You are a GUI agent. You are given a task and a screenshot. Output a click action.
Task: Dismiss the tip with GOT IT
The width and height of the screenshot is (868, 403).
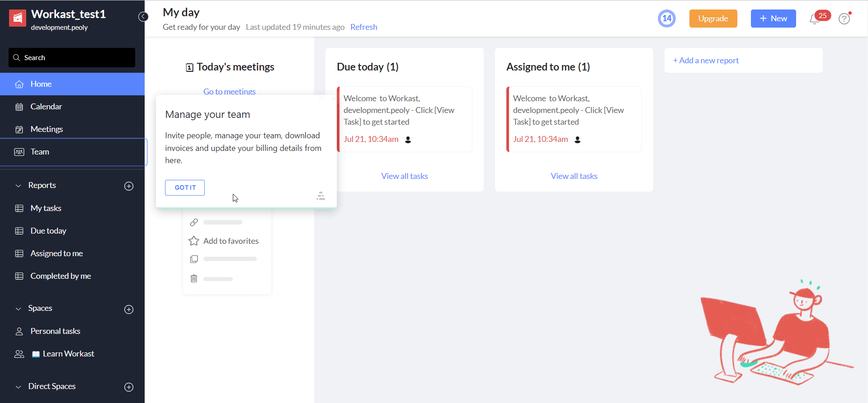click(x=185, y=187)
